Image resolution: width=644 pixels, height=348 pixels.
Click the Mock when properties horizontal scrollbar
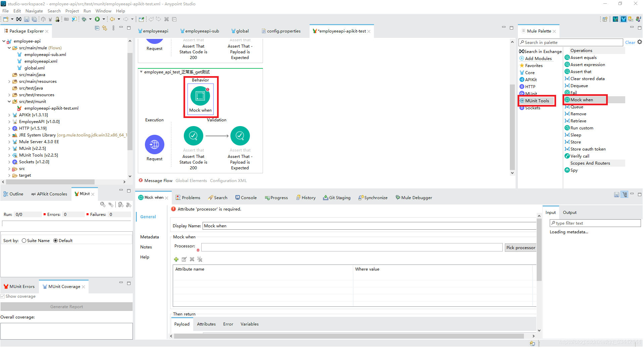(x=349, y=336)
